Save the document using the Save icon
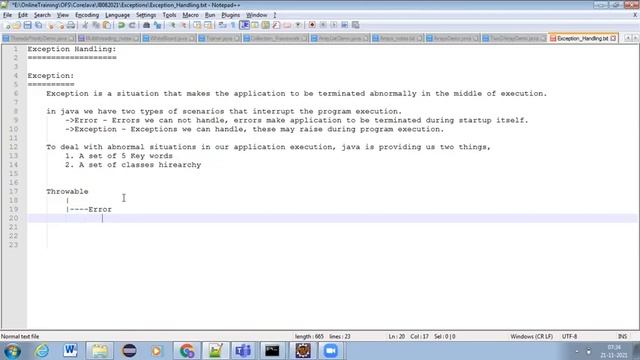Viewport: 640px width, 360px height. 27,25
